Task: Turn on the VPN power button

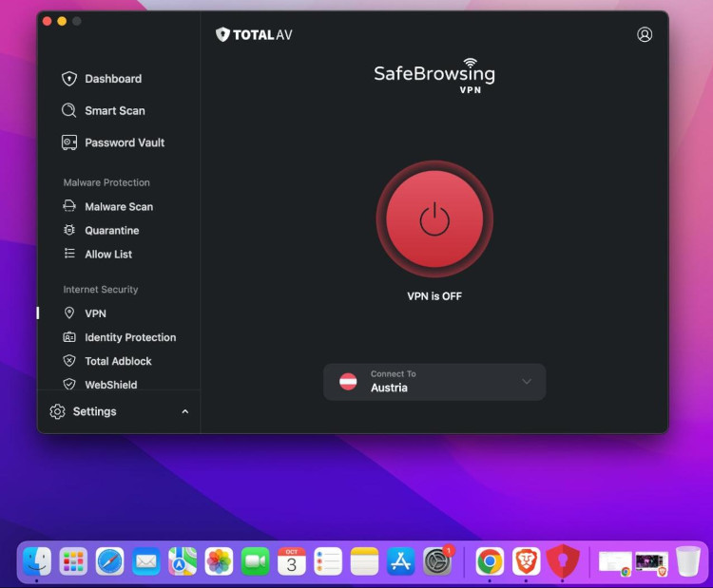Action: (x=434, y=219)
